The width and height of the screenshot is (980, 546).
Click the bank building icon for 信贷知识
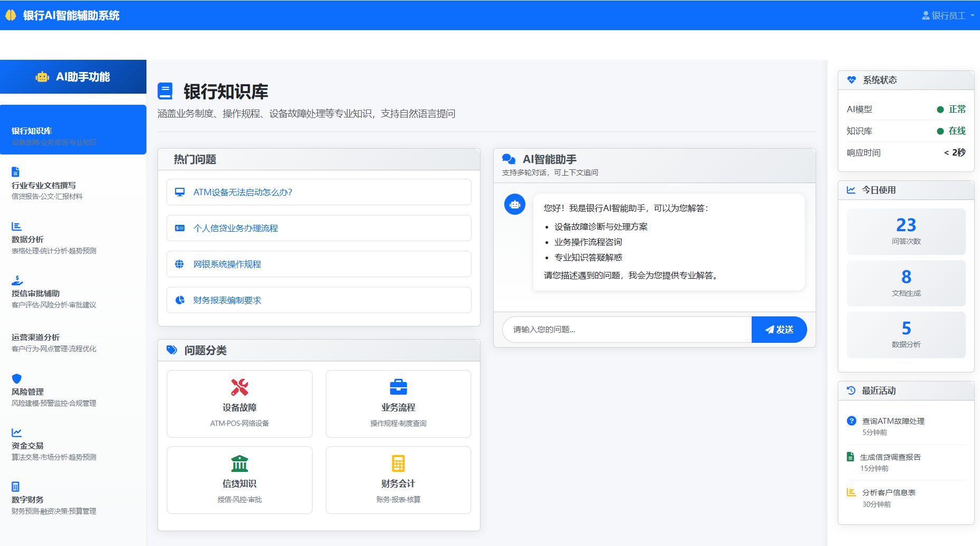[239, 463]
